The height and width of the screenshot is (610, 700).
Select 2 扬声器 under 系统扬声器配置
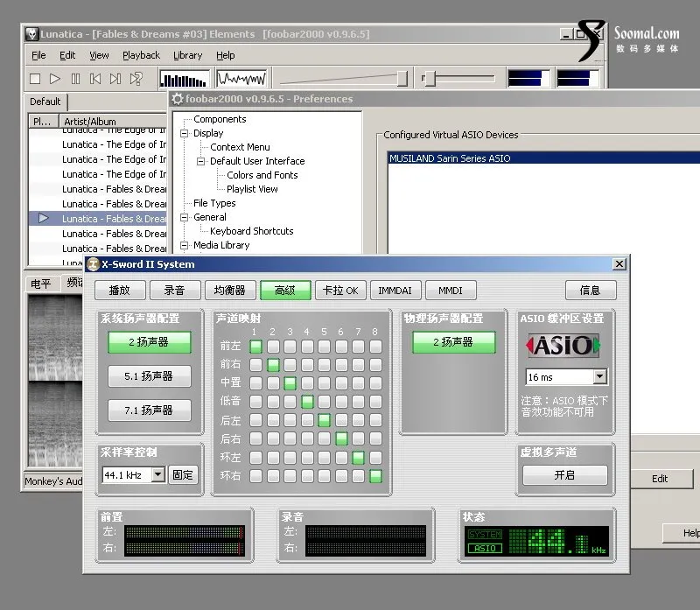(x=149, y=342)
